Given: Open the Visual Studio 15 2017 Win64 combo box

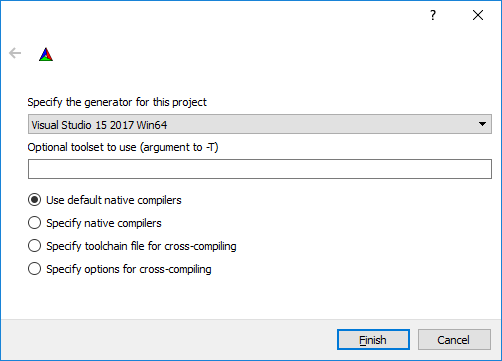Looking at the screenshot, I should [260, 124].
